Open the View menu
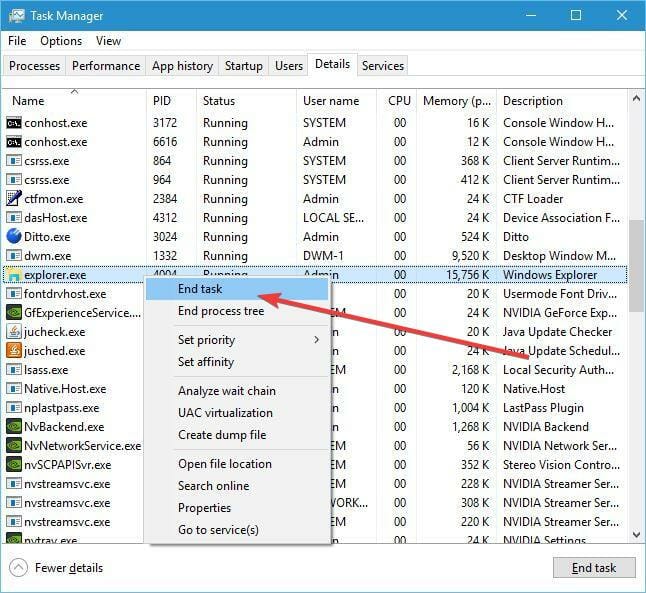The width and height of the screenshot is (646, 593). tap(108, 41)
